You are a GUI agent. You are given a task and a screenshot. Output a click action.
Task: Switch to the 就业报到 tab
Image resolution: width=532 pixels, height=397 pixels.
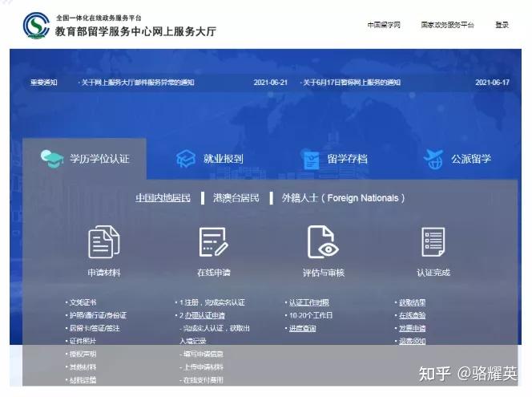click(210, 159)
